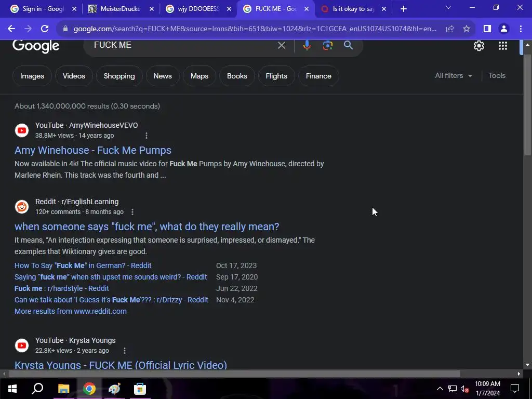This screenshot has height=399, width=532.
Task: Expand the All filters dropdown
Action: click(454, 76)
